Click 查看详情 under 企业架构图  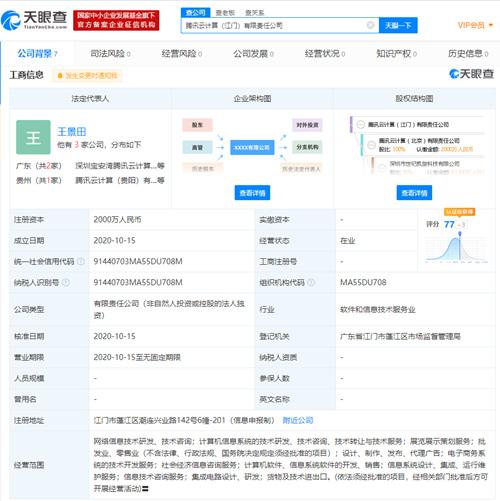252,193
